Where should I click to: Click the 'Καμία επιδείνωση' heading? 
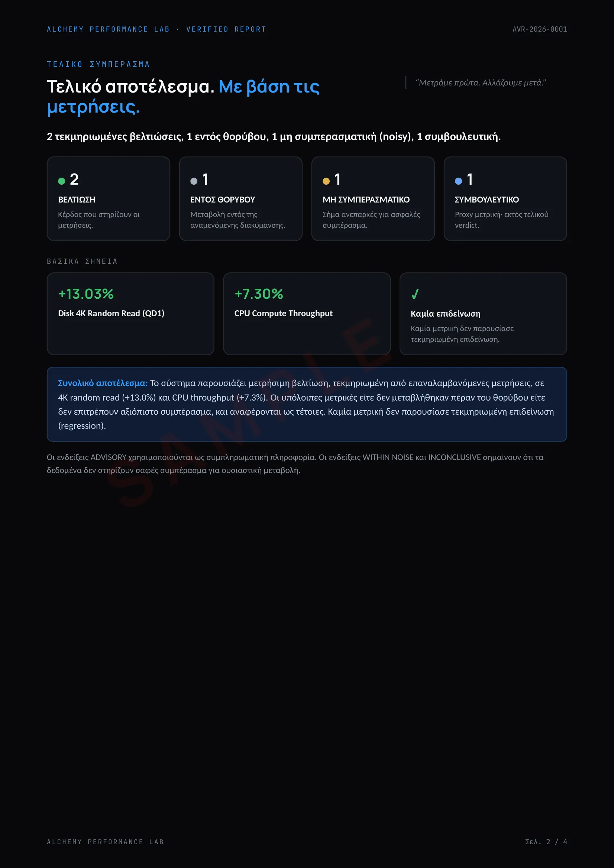445,314
